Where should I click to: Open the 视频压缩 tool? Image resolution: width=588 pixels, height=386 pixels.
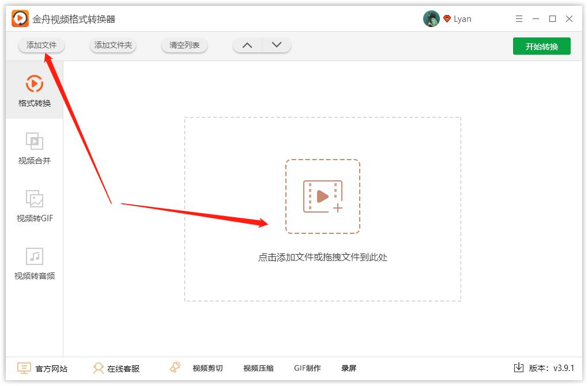click(x=258, y=368)
